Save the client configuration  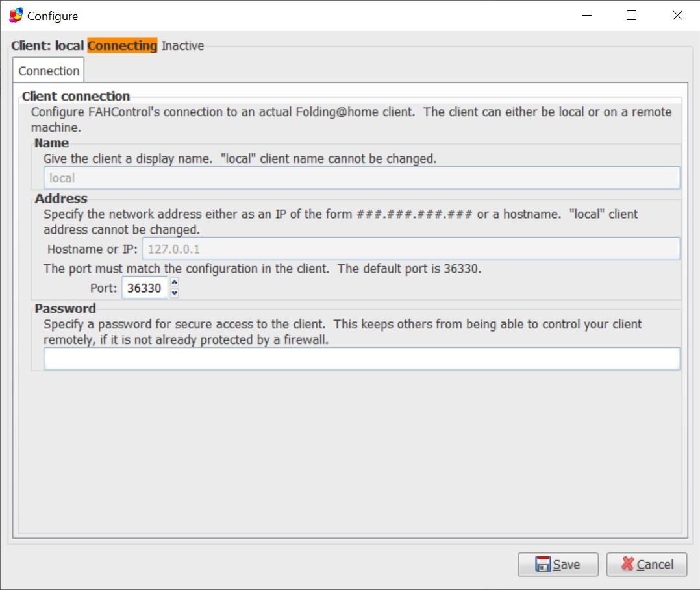coord(558,565)
